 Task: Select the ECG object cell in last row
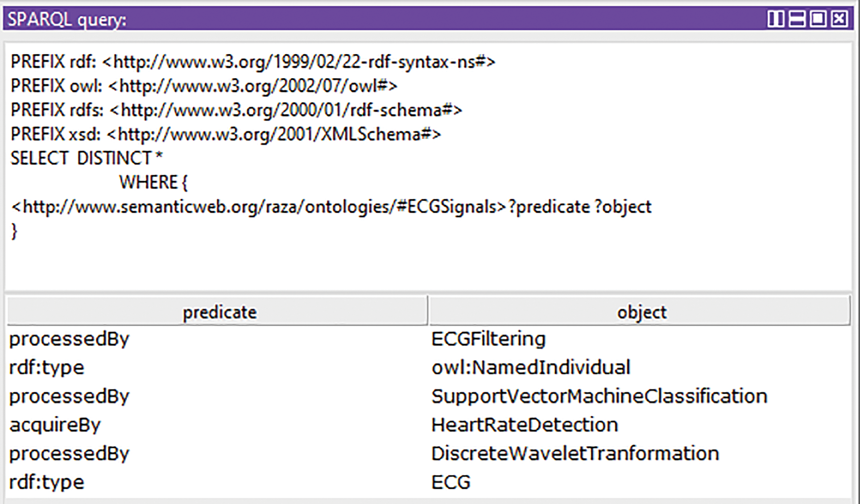point(451,482)
